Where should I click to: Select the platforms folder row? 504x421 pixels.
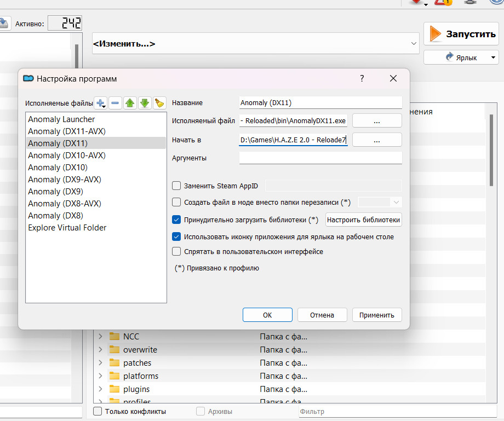click(289, 376)
